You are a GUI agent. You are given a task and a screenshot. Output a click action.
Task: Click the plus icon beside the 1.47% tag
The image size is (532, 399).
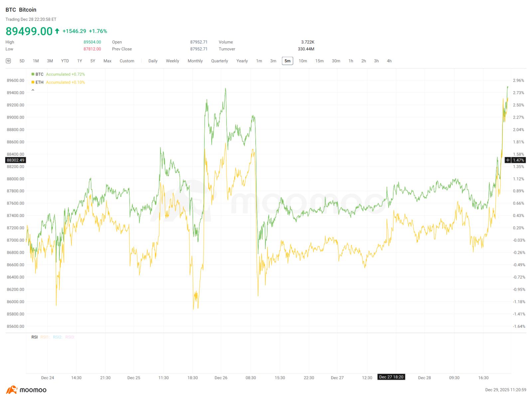pyautogui.click(x=508, y=160)
